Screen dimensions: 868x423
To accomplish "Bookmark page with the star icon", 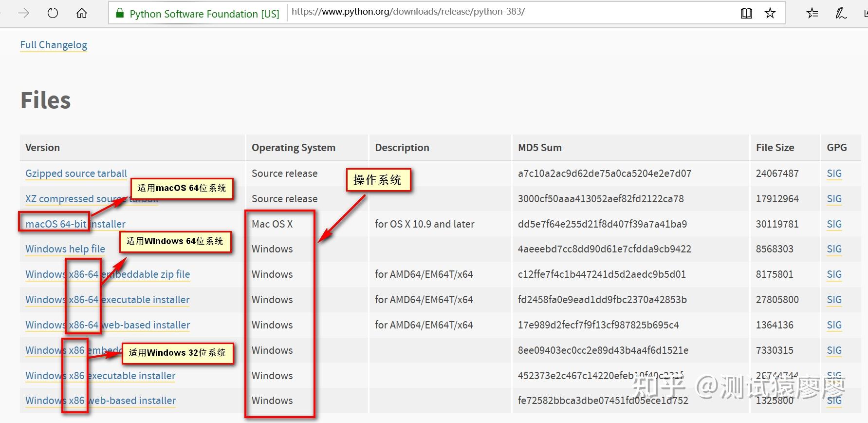I will tap(770, 13).
